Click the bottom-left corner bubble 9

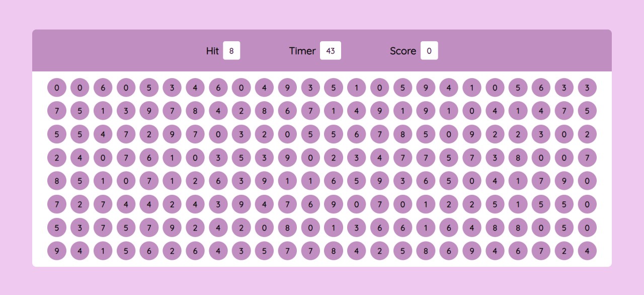[57, 250]
